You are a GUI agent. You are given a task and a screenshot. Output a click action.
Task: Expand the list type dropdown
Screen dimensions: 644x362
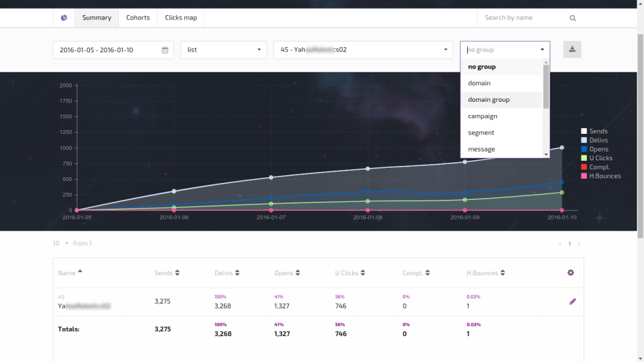point(223,50)
